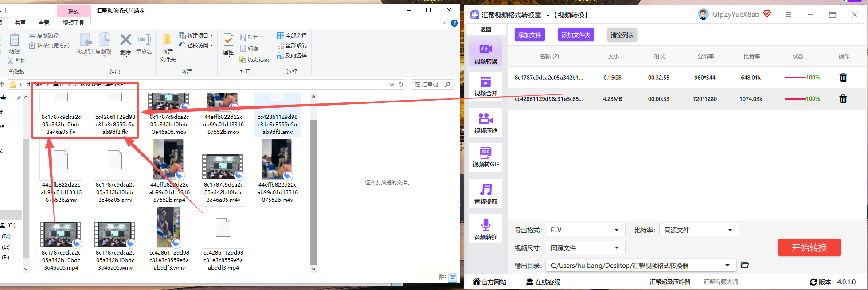
Task: Click the 返回 back button
Action: tap(486, 30)
